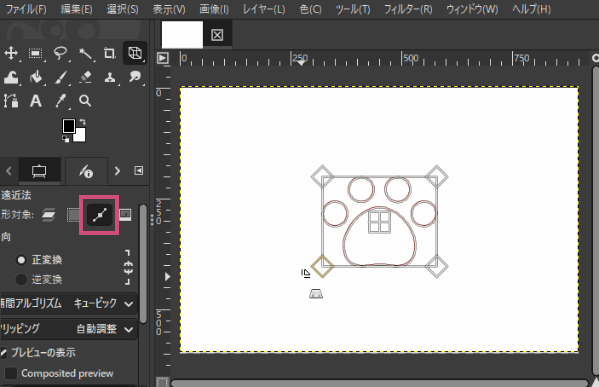599x387 pixels.
Task: Open the 補間アルゴリズム キュービック dropdown
Action: coord(68,304)
